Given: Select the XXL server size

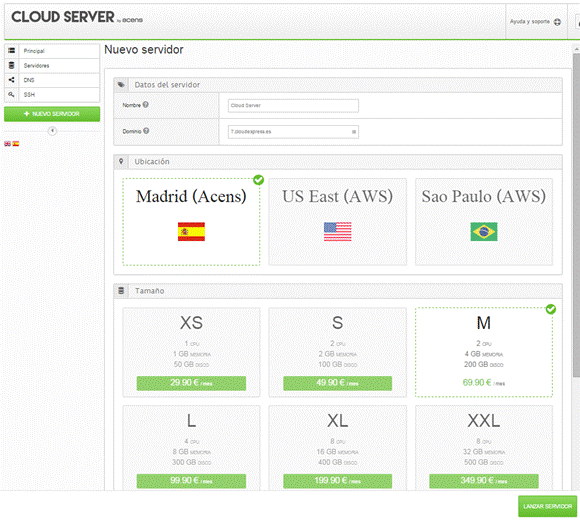Looking at the screenshot, I should click(484, 448).
